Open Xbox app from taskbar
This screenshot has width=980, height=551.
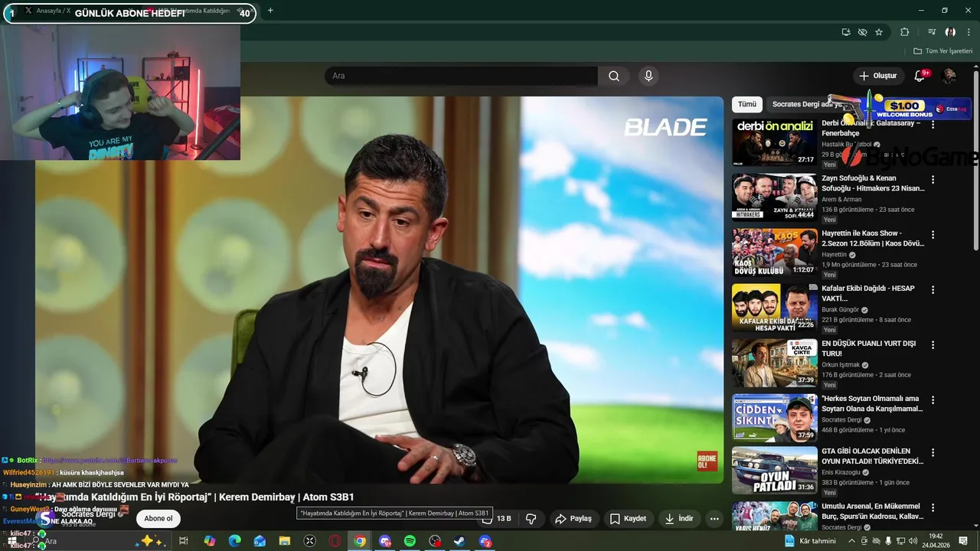pyautogui.click(x=309, y=541)
